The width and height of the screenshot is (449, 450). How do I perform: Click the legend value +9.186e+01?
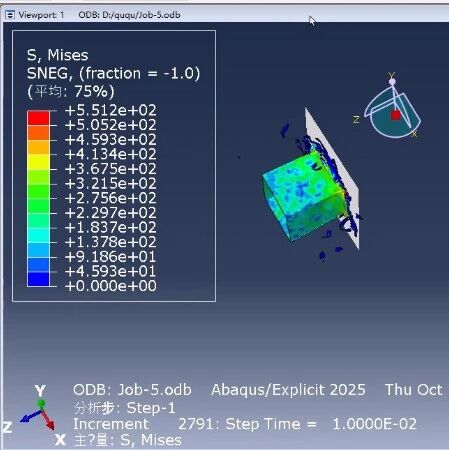(111, 257)
